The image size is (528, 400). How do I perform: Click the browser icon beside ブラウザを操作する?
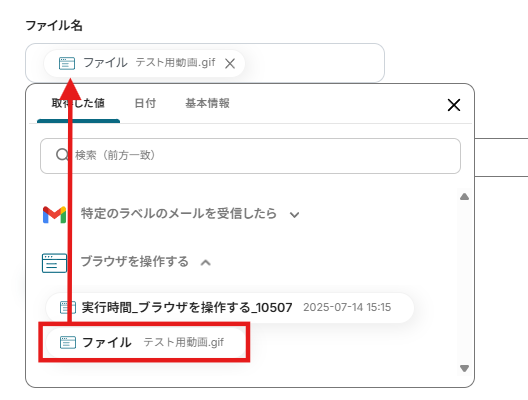[x=54, y=263]
